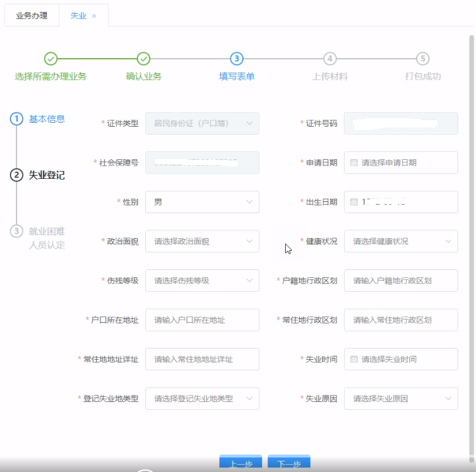Open the 失业原因 dropdown
The height and width of the screenshot is (472, 476).
tap(401, 399)
